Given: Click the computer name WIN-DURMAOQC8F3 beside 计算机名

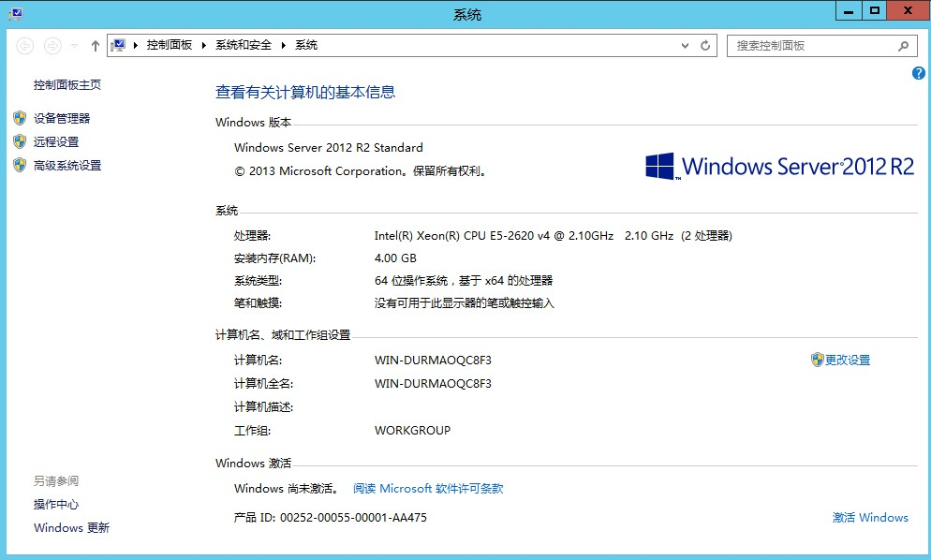Looking at the screenshot, I should coord(433,360).
